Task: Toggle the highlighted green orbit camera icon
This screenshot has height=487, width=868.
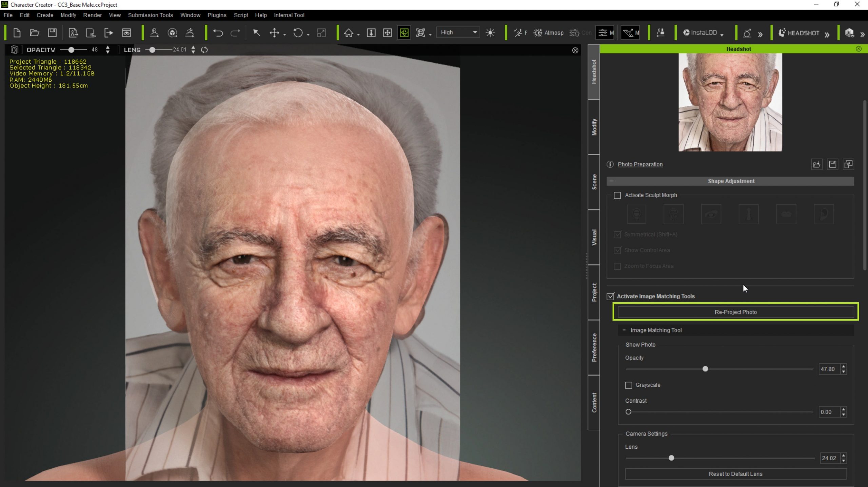Action: 404,33
